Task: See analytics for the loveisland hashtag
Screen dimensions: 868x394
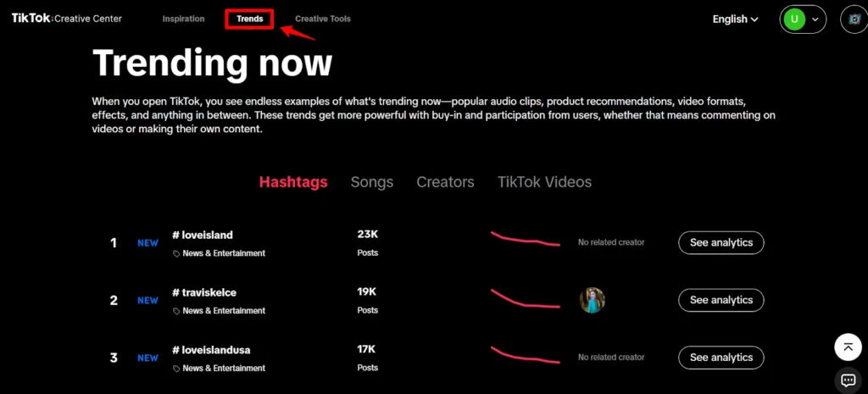Action: (x=721, y=242)
